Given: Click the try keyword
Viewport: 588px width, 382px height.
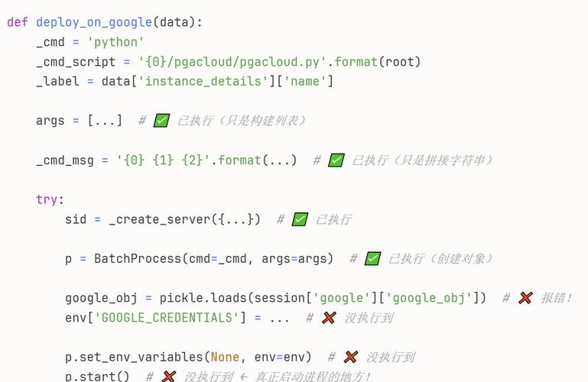Looking at the screenshot, I should point(47,199).
